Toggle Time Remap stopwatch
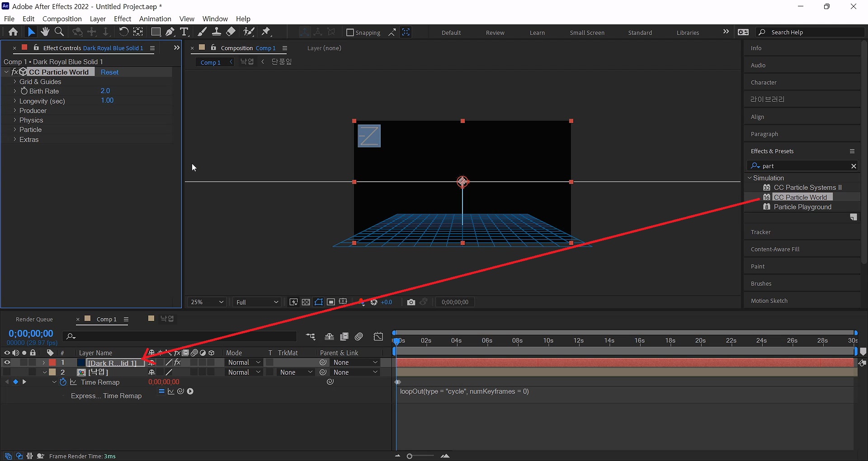 click(x=63, y=382)
